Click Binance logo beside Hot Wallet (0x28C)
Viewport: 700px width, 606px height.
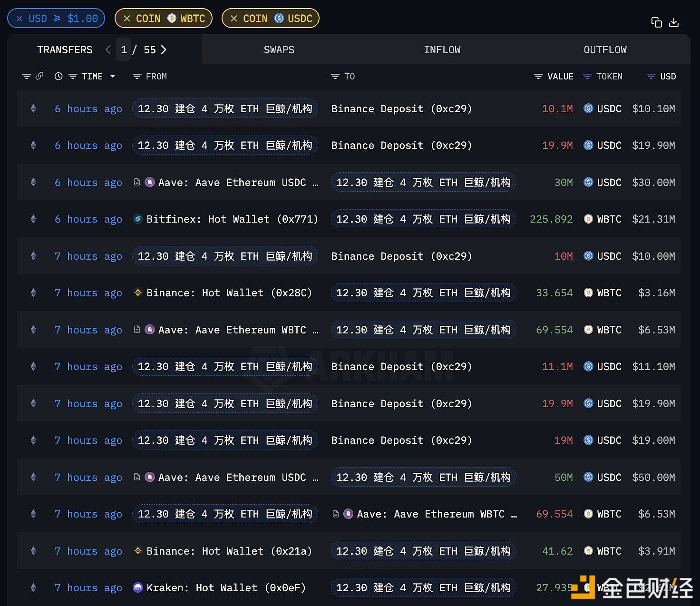click(138, 293)
